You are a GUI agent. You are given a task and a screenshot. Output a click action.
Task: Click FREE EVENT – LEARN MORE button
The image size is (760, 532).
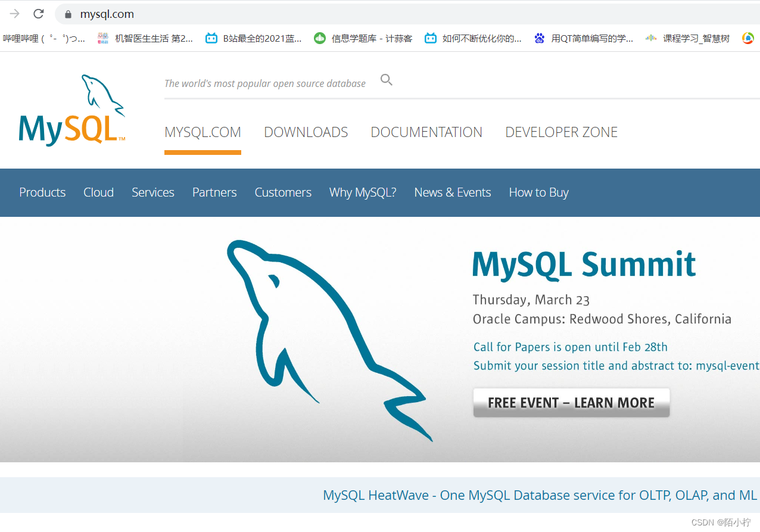571,403
